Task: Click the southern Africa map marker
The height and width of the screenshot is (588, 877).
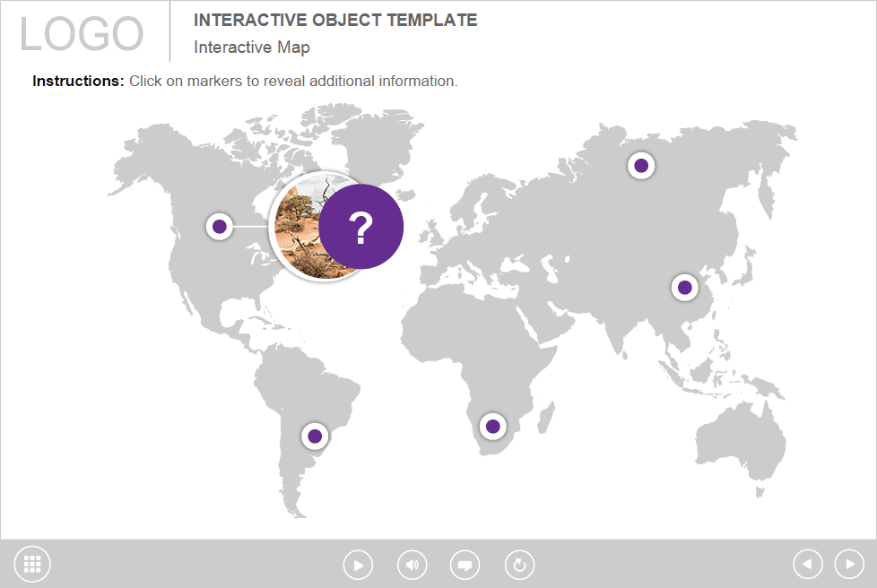Action: (x=492, y=426)
